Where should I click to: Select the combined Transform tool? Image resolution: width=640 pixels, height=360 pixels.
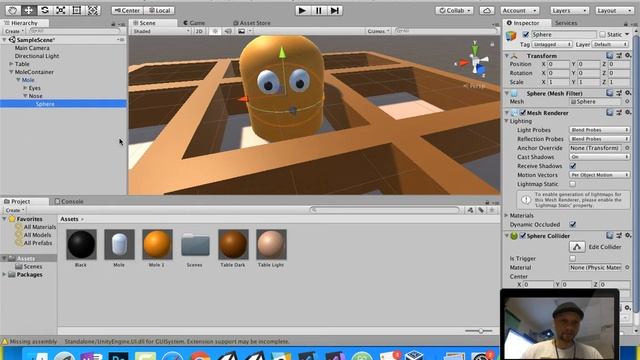click(x=93, y=10)
